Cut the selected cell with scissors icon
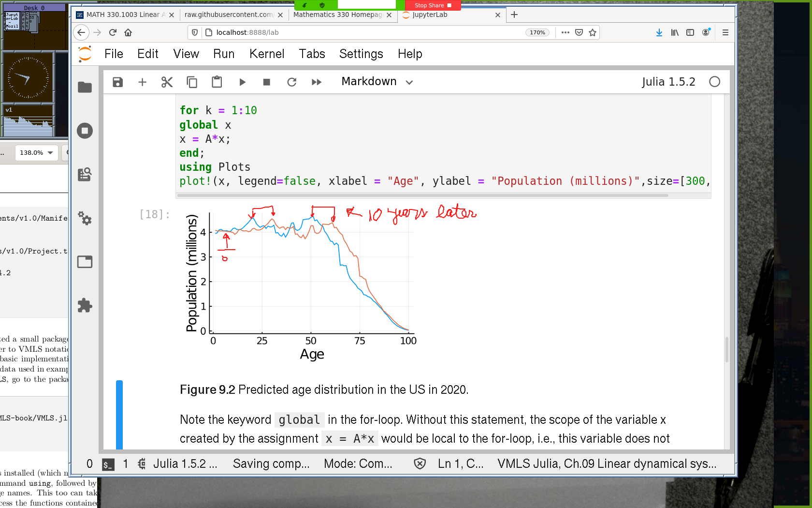This screenshot has width=812, height=508. click(167, 82)
